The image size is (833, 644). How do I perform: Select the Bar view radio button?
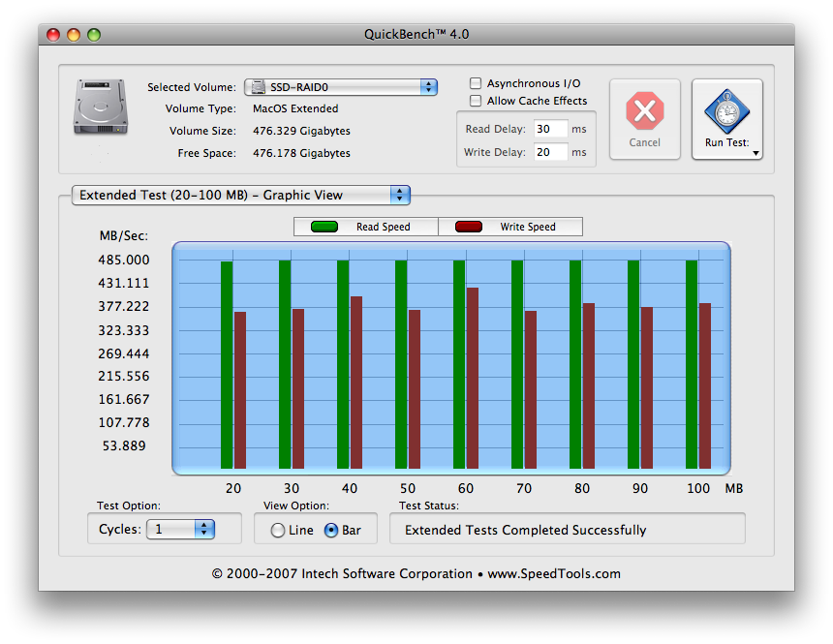tap(331, 531)
